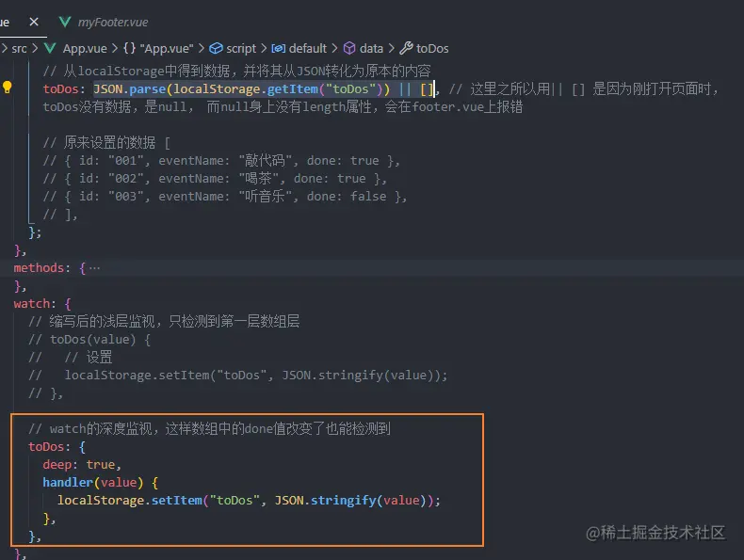Open the lightbulb quick-fix actions
The height and width of the screenshot is (560, 744).
[x=8, y=88]
